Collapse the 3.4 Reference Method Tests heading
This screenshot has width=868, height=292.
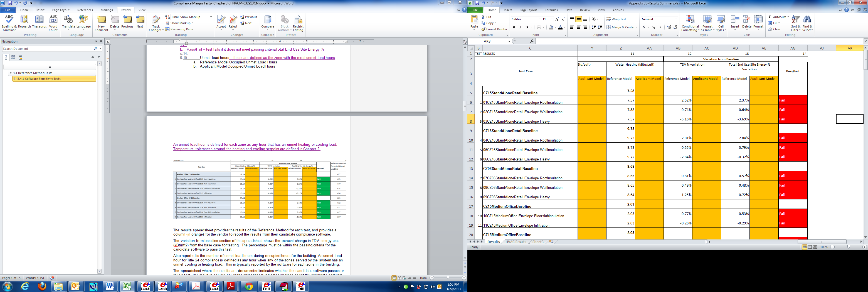(11, 73)
